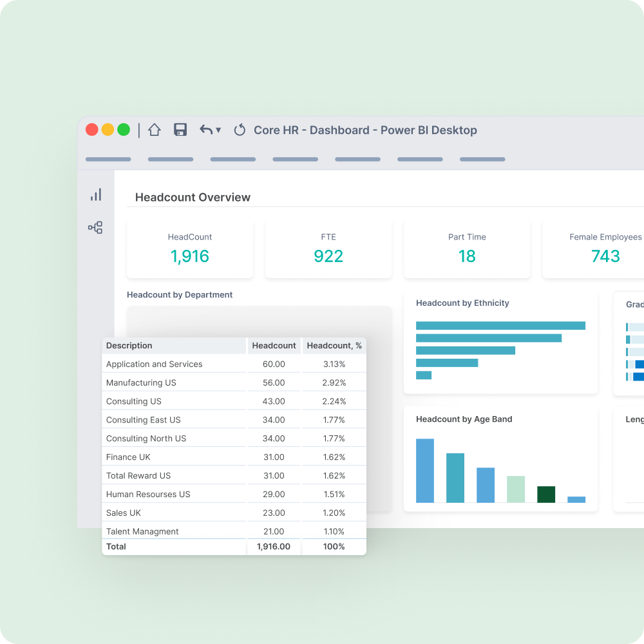Sort by Headcount, % column header
This screenshot has height=644, width=644.
334,346
